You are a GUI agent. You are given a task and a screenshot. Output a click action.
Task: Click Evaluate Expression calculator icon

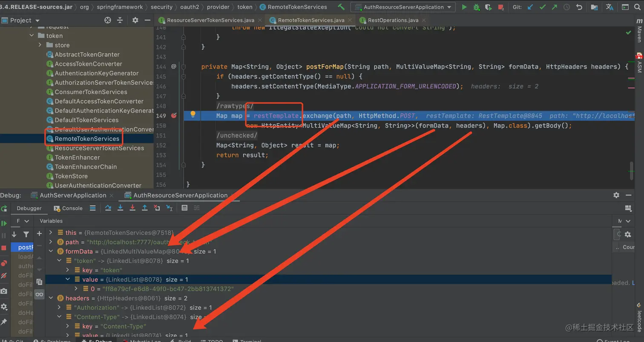coord(184,208)
